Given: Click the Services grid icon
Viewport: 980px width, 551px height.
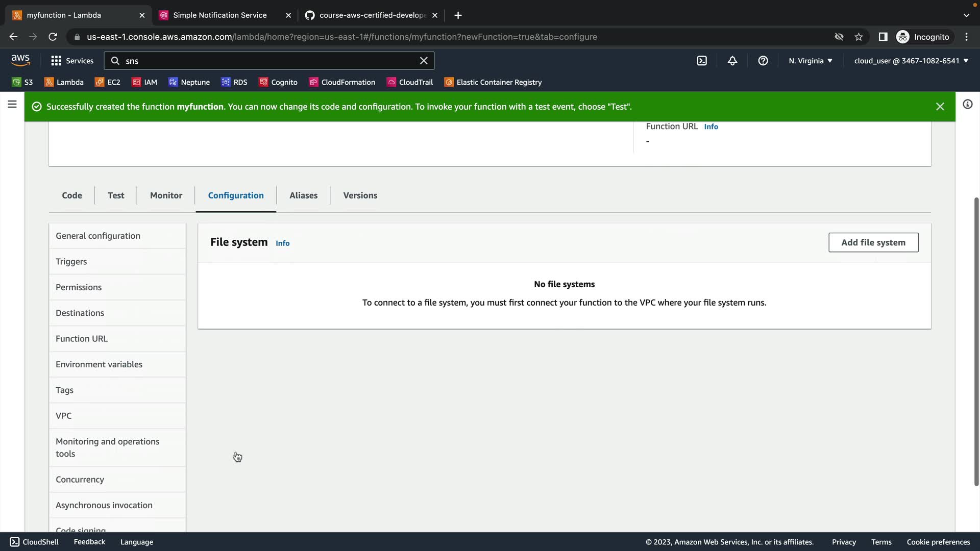Looking at the screenshot, I should [x=56, y=61].
